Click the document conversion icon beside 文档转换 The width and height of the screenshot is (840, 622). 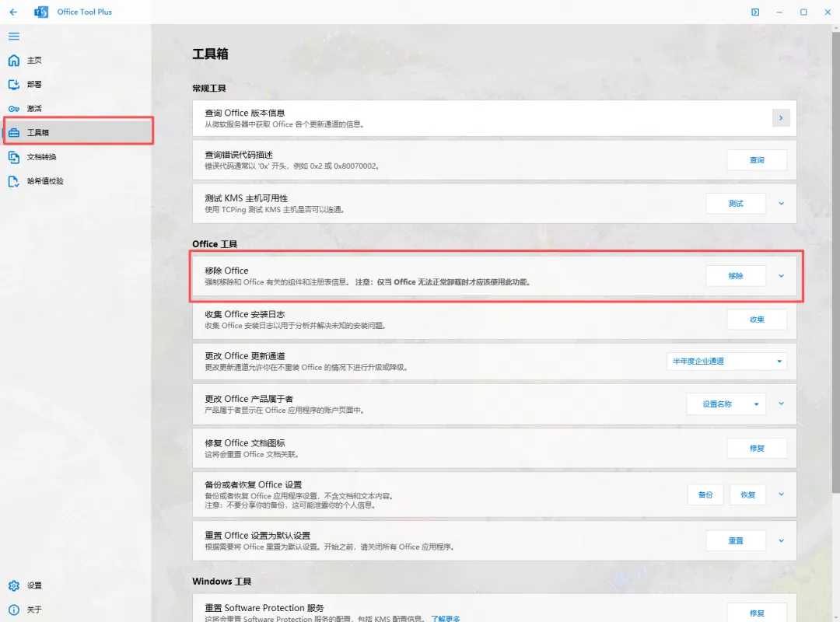[14, 157]
